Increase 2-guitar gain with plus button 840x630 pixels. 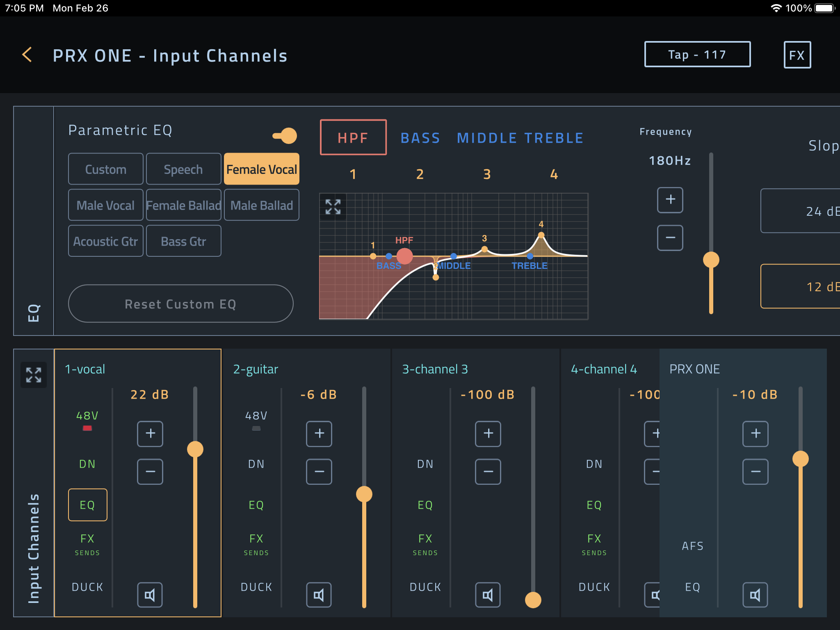pos(319,434)
